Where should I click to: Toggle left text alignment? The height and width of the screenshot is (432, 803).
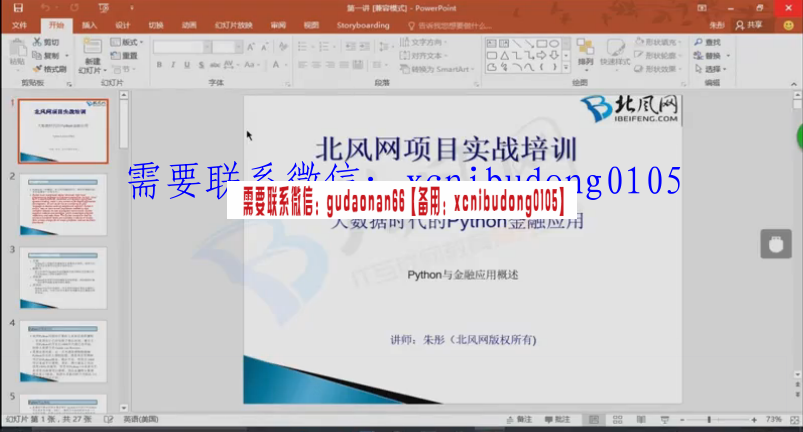(303, 64)
